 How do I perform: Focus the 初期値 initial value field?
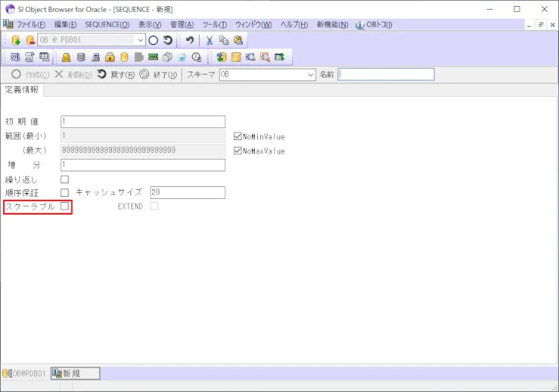(143, 121)
